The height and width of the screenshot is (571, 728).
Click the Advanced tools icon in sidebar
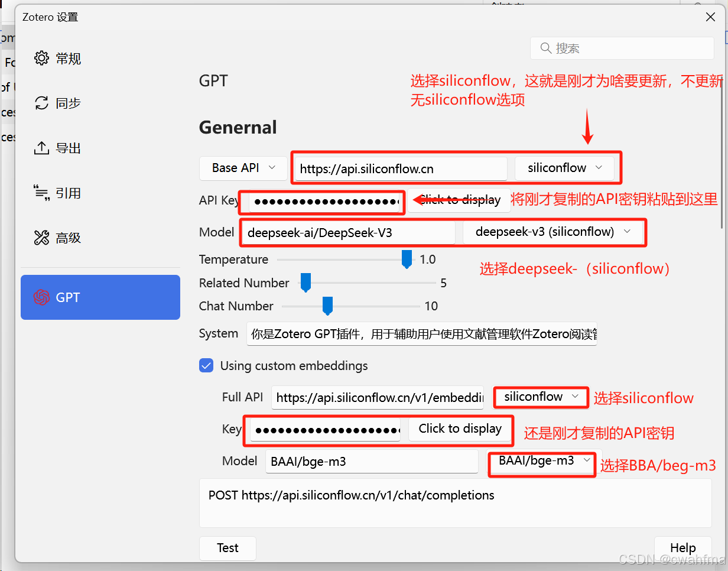[x=41, y=238]
